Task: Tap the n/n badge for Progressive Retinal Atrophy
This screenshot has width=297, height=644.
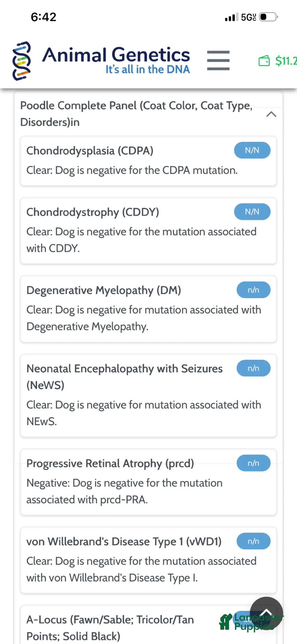Action: click(253, 463)
